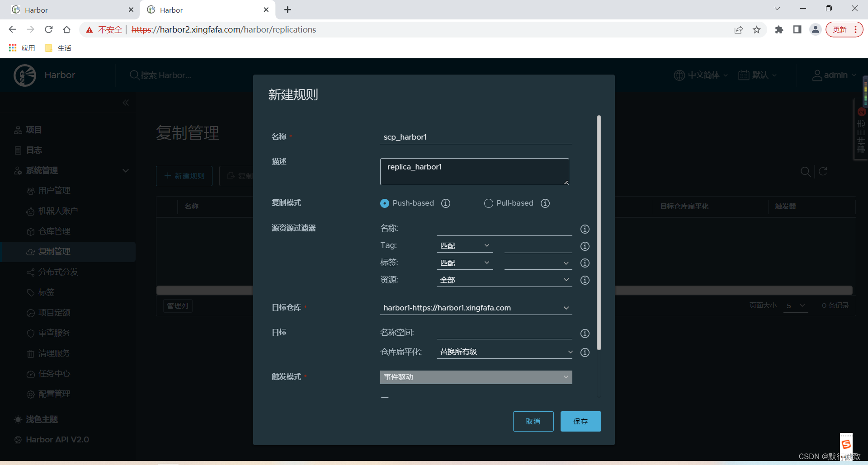The width and height of the screenshot is (868, 465).
Task: Click the search icon in replication list
Action: pyautogui.click(x=805, y=172)
